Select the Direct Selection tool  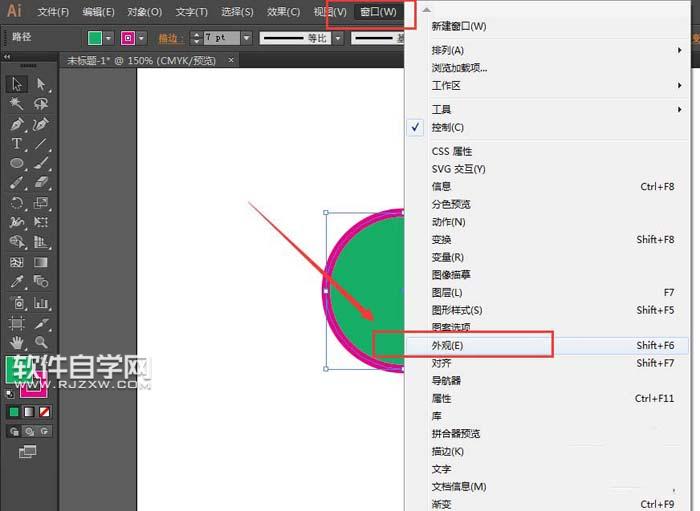41,84
